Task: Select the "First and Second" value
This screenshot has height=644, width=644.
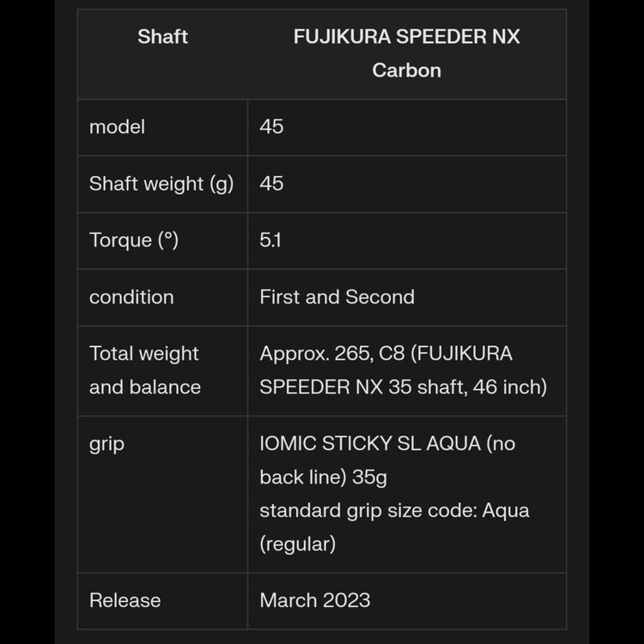Action: pos(337,297)
